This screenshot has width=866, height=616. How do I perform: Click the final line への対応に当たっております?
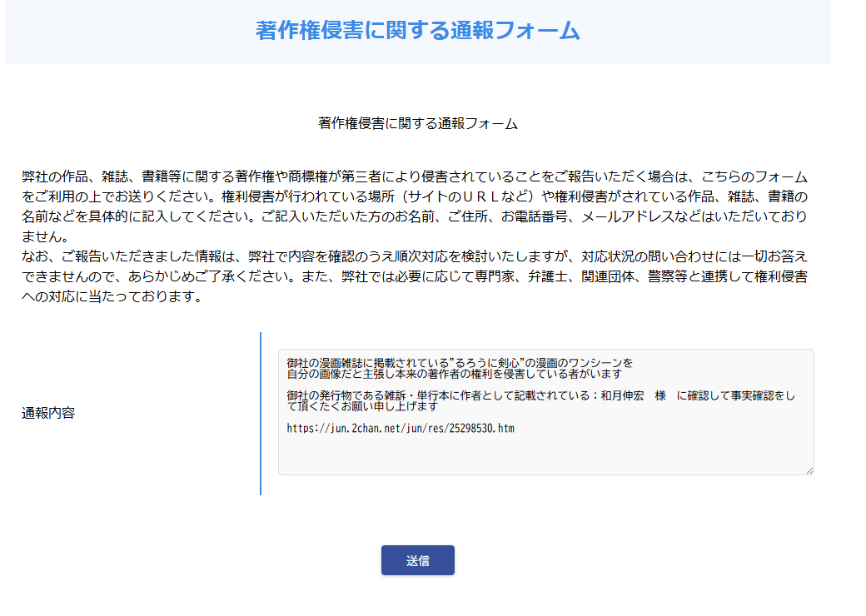(x=112, y=296)
